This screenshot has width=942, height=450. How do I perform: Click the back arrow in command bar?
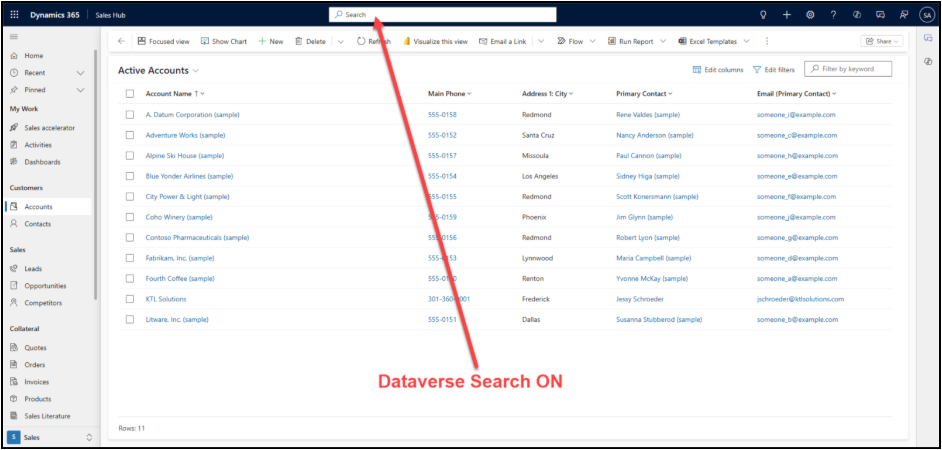point(122,41)
